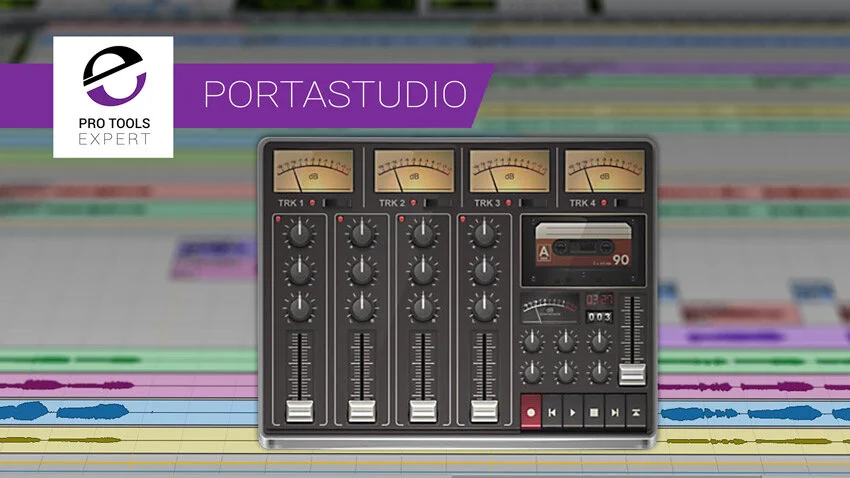Toggle the TRK 2 slide switch

[x=437, y=203]
